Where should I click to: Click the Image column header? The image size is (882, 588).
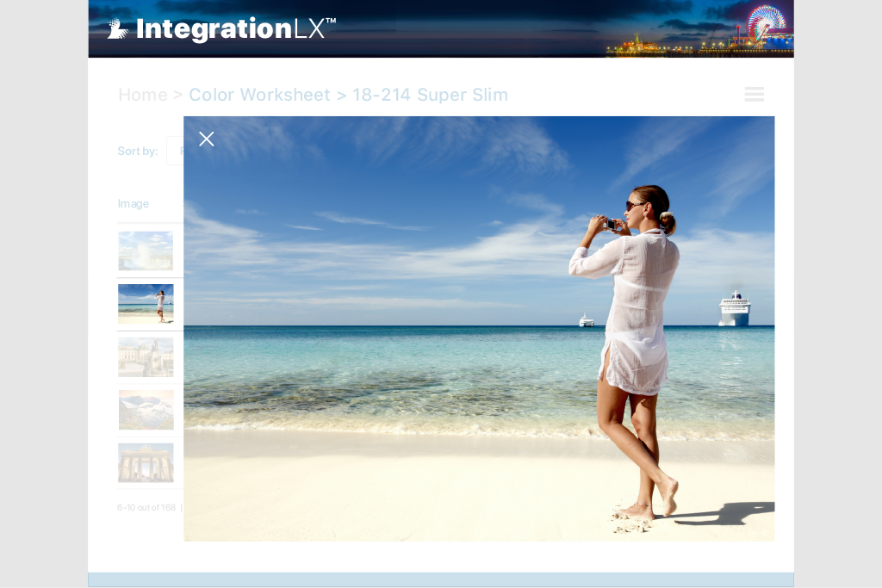pos(134,203)
